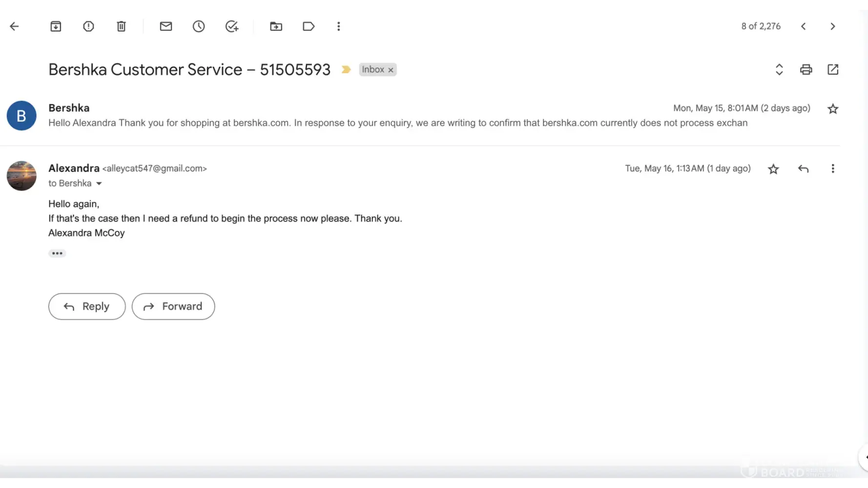Go back to the inbox list

15,26
